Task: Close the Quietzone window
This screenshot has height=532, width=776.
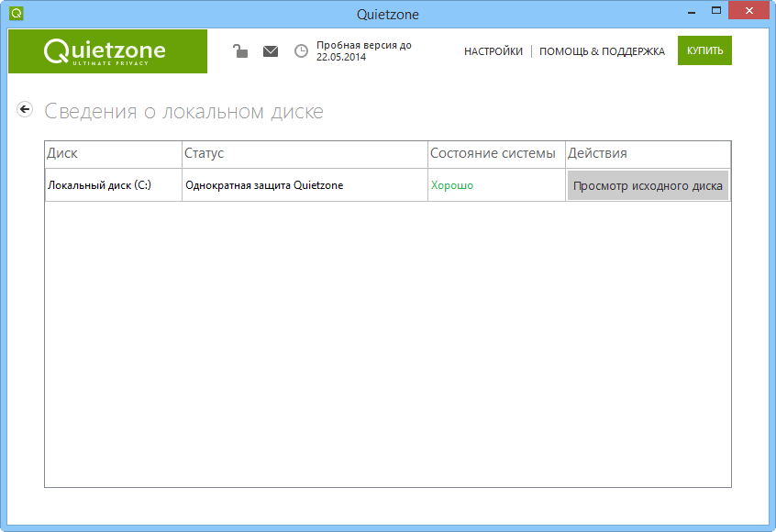Action: point(749,11)
